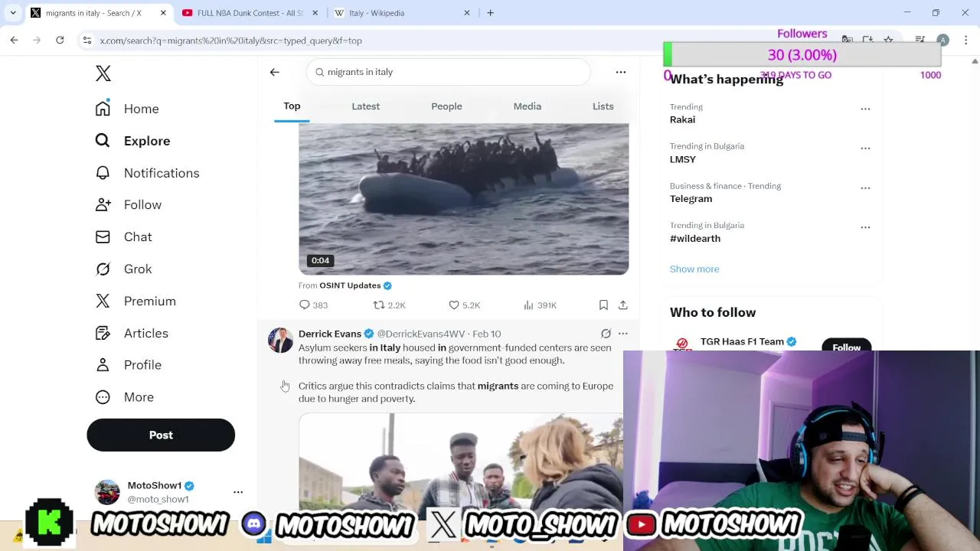The width and height of the screenshot is (980, 551).
Task: Open more options for Telegram trend
Action: click(865, 188)
